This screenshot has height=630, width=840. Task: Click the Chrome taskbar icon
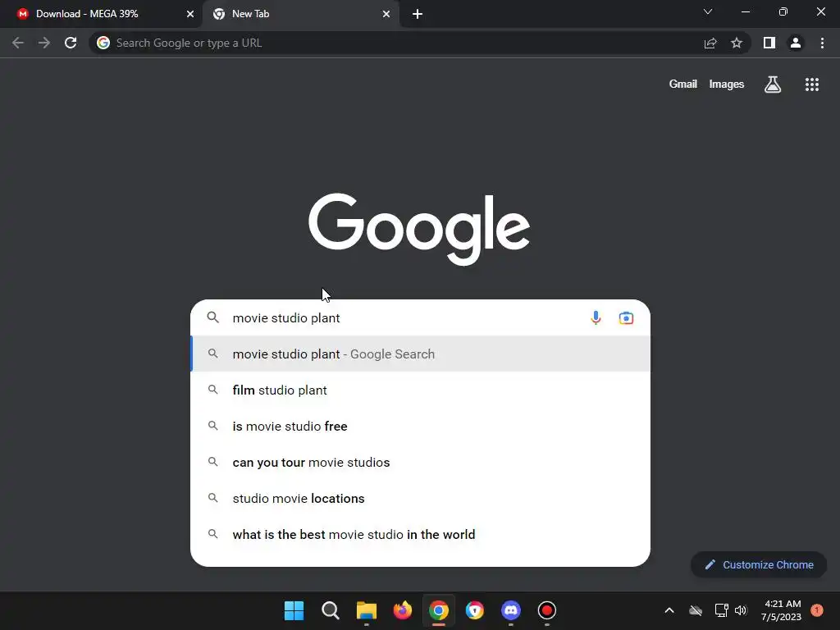point(438,610)
